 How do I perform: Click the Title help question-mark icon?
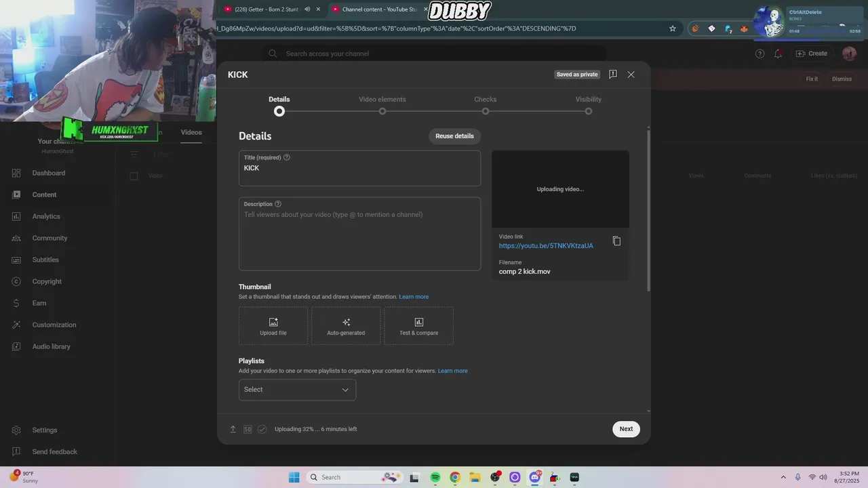[x=287, y=157]
